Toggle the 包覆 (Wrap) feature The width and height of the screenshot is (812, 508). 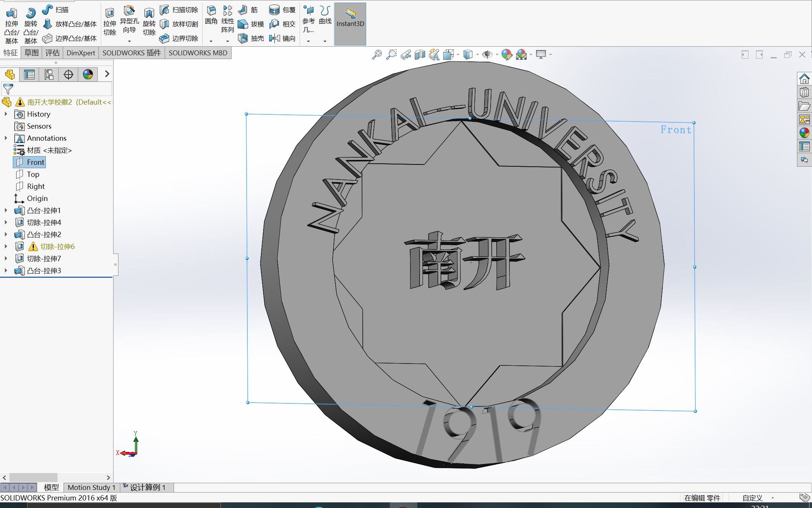coord(274,9)
